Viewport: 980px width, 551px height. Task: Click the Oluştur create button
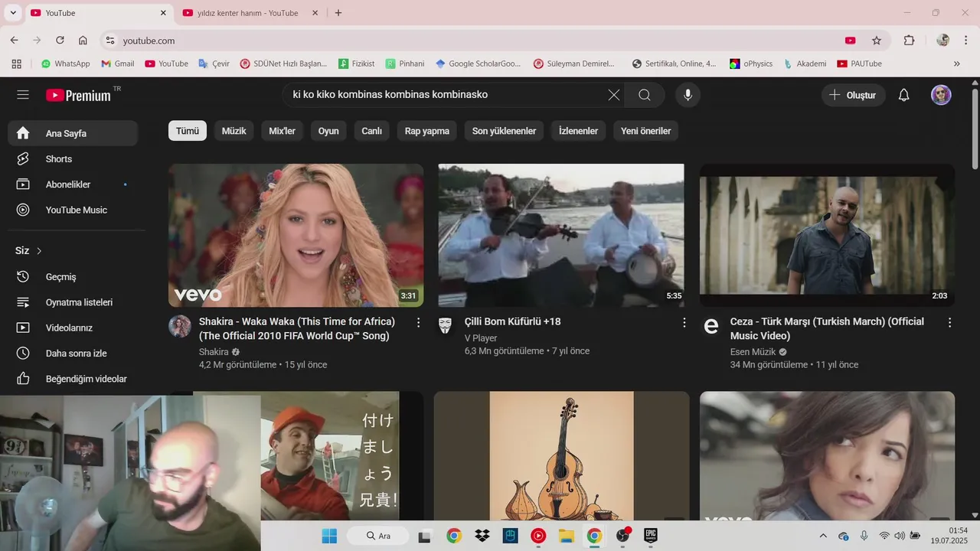pyautogui.click(x=854, y=95)
